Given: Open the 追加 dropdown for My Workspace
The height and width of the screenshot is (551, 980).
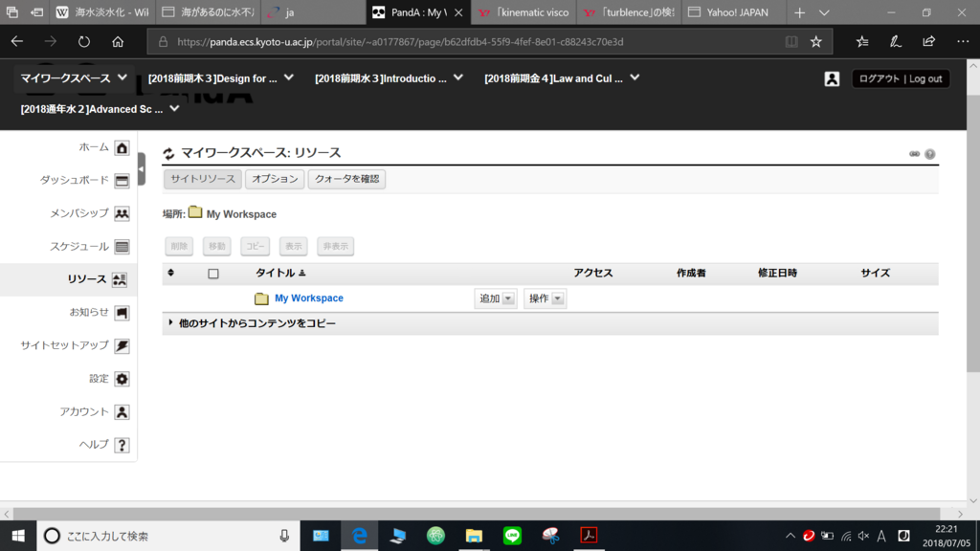Looking at the screenshot, I should pos(495,298).
